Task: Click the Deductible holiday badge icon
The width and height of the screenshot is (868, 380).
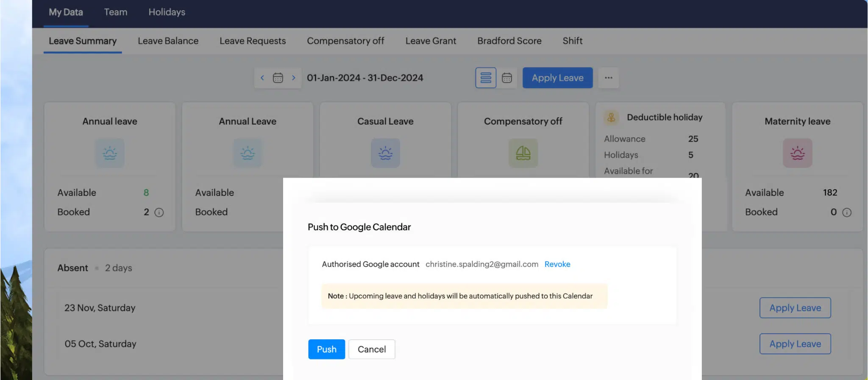Action: (x=610, y=117)
